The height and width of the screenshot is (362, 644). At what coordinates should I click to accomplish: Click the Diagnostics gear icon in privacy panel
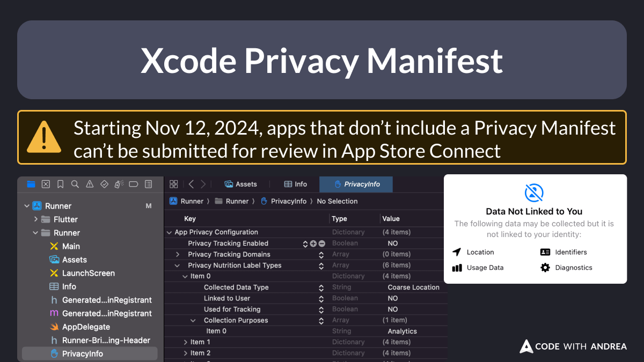tap(545, 268)
